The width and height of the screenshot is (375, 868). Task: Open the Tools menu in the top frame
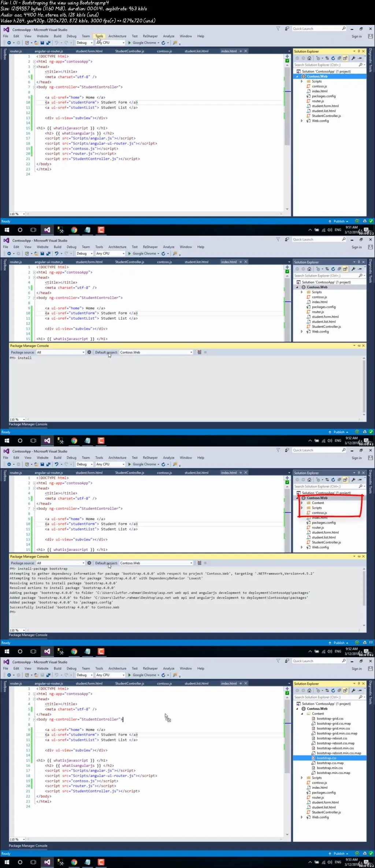(99, 36)
